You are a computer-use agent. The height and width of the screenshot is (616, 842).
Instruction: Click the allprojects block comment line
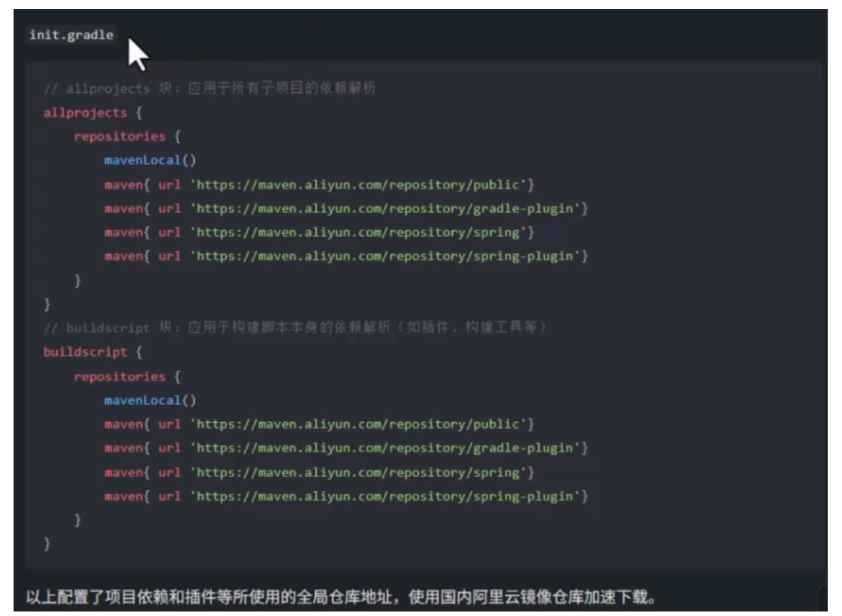210,88
